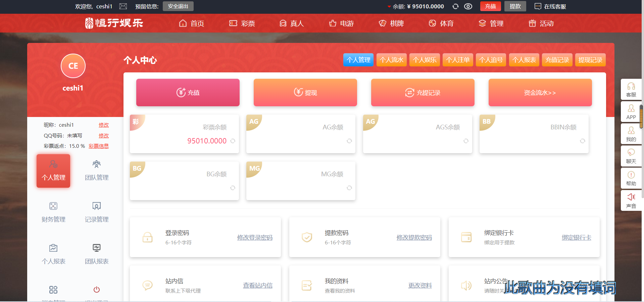Refresh the 彩票余额 amount

(x=233, y=141)
